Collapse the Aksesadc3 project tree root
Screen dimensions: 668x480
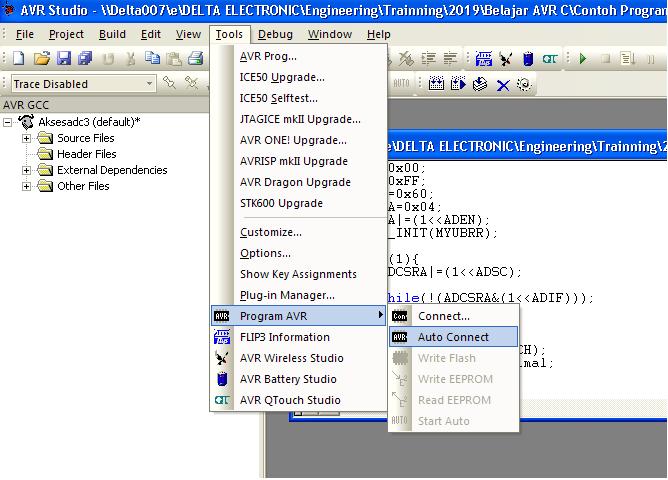(x=10, y=122)
